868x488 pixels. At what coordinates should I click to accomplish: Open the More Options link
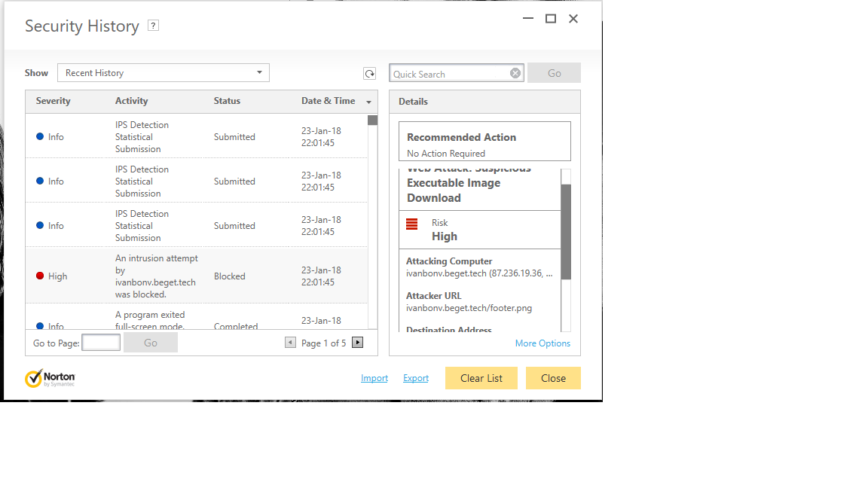(542, 343)
